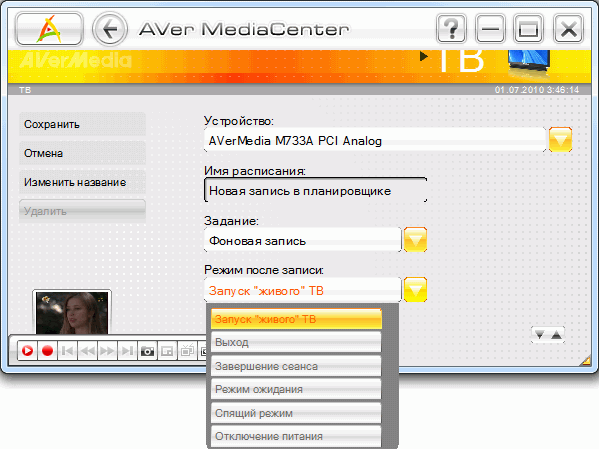Pick Отключение питания option
The width and height of the screenshot is (599, 449).
click(296, 436)
